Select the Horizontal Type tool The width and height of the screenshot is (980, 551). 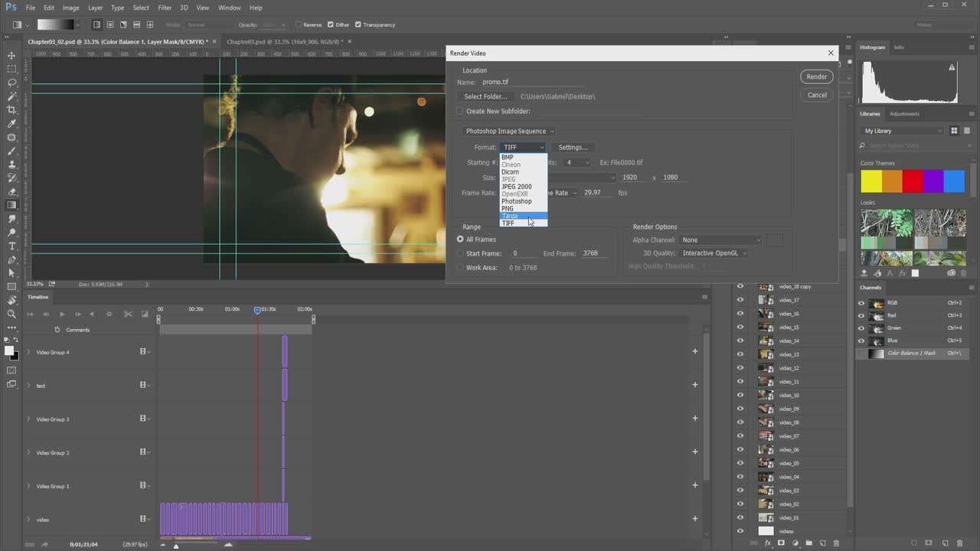pyautogui.click(x=11, y=246)
